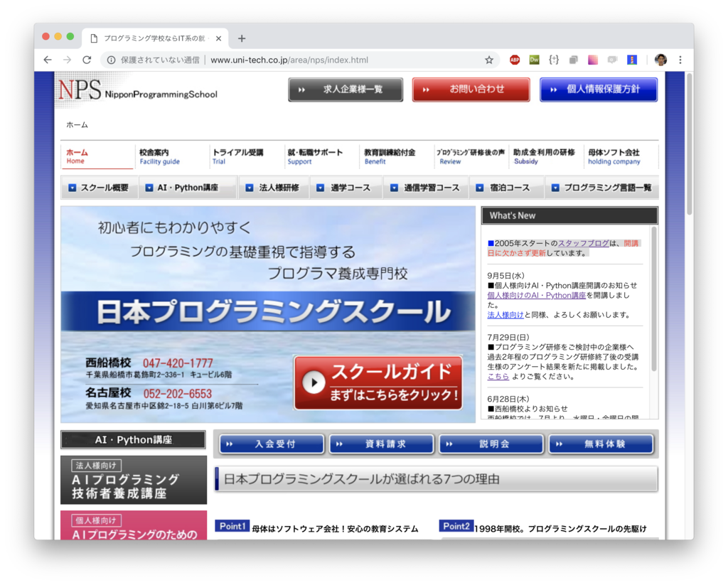Viewport: 728px width, 585px height.
Task: Open the Chrome profile avatar
Action: tap(660, 60)
